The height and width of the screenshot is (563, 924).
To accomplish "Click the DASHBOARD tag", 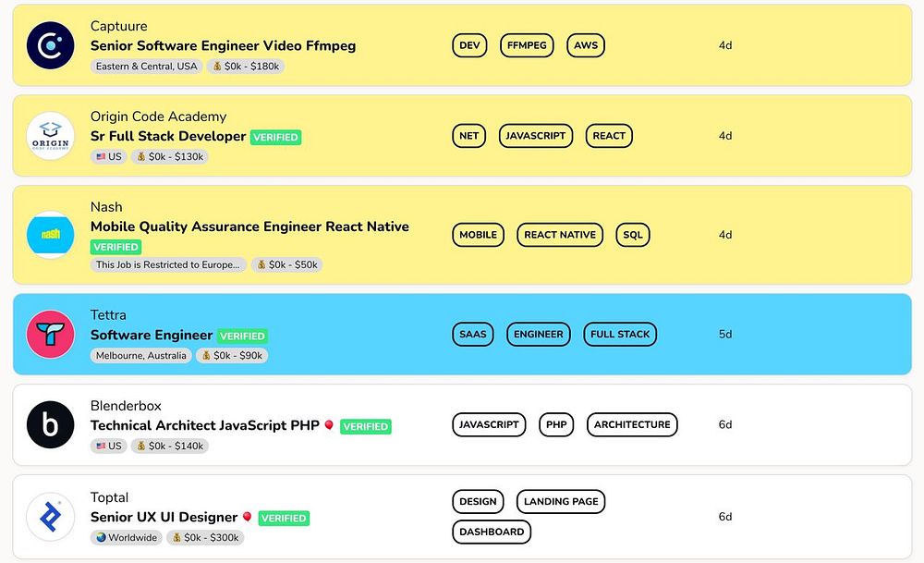I will point(492,532).
